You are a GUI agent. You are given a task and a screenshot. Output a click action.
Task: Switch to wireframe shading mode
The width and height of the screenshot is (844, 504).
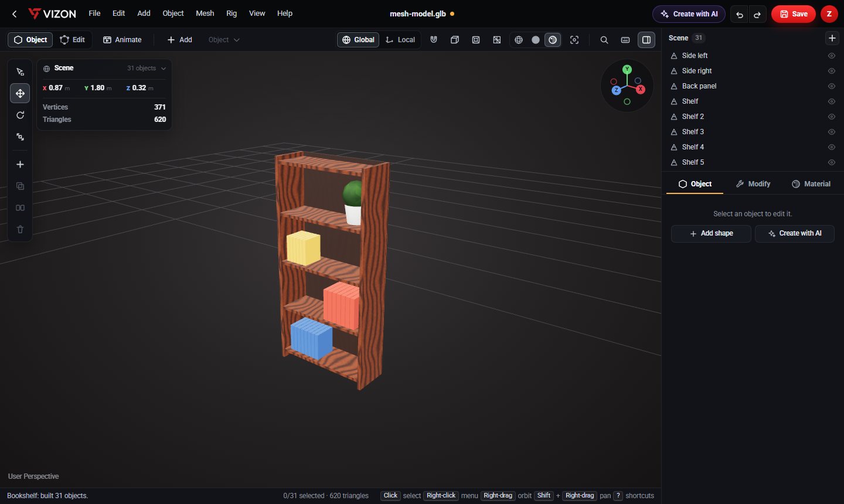tap(519, 40)
